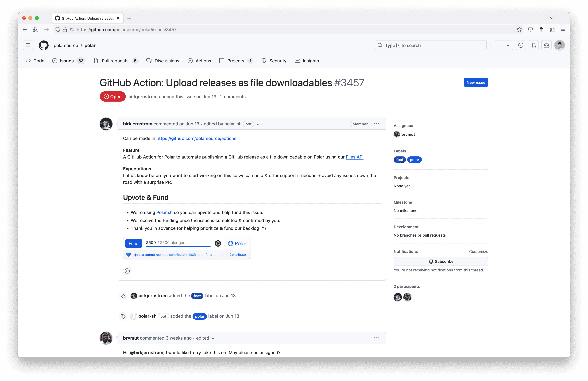Viewport: 588px width, 381px height.
Task: Expand the edit history caret by bot
Action: coord(258,124)
